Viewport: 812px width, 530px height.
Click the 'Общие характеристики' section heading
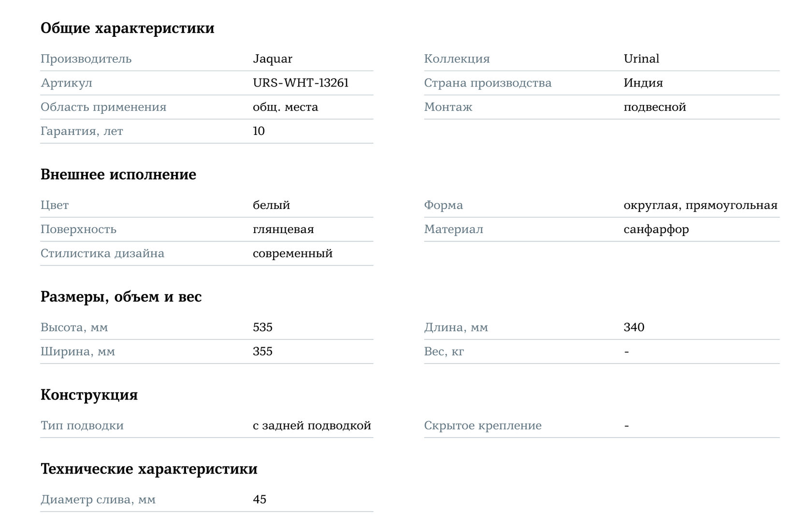(x=127, y=28)
